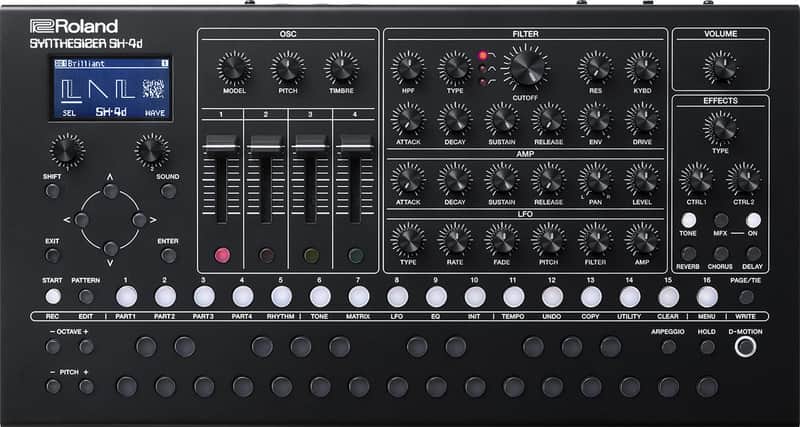
Task: Click the OSC TIMBRE knob
Action: 341,68
